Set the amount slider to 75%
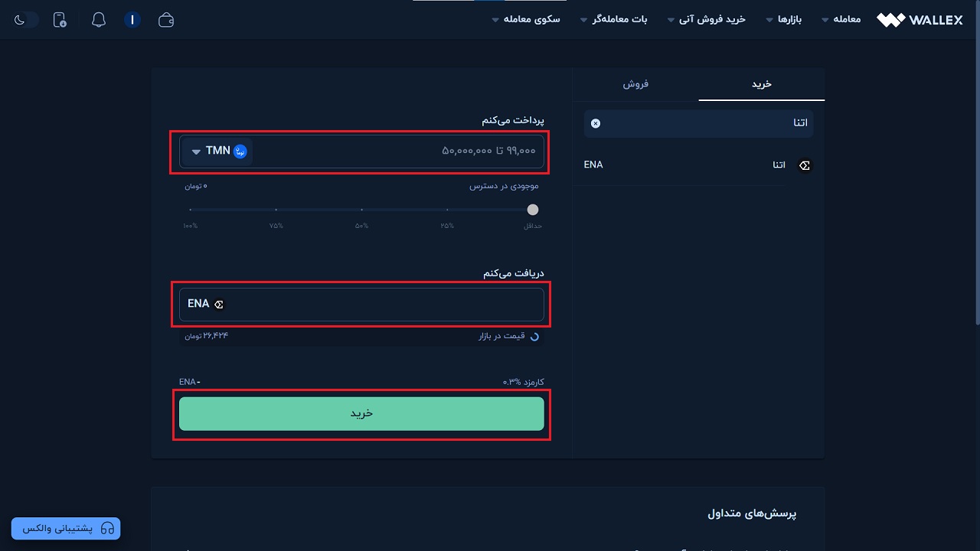Image resolution: width=980 pixels, height=551 pixels. tap(276, 210)
